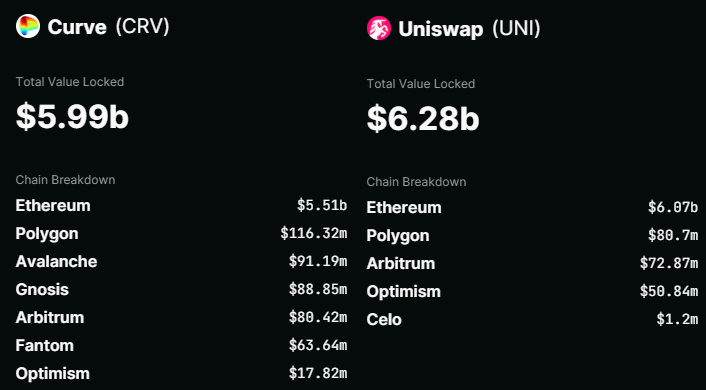The height and width of the screenshot is (390, 706).
Task: Select Curve's $5.99b total value locked
Action: tap(72, 117)
